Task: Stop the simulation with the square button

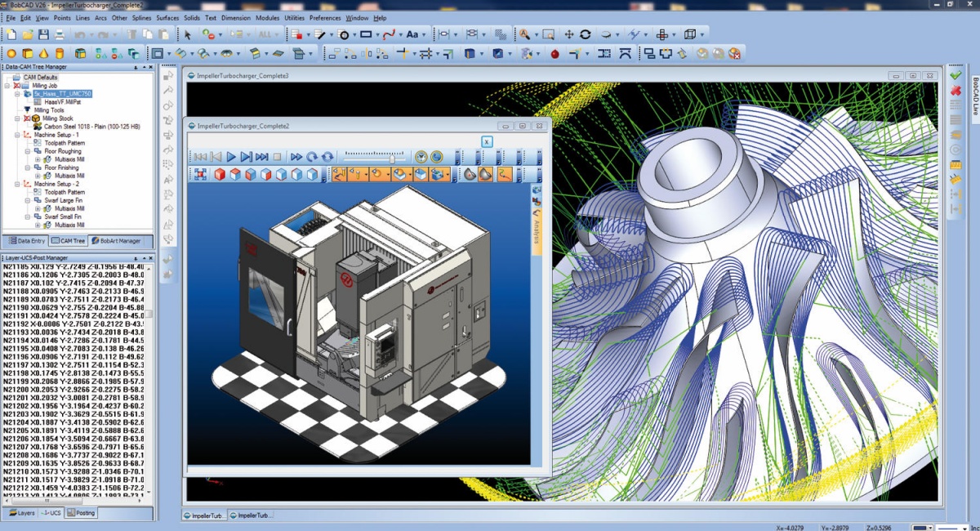Action: pos(277,157)
